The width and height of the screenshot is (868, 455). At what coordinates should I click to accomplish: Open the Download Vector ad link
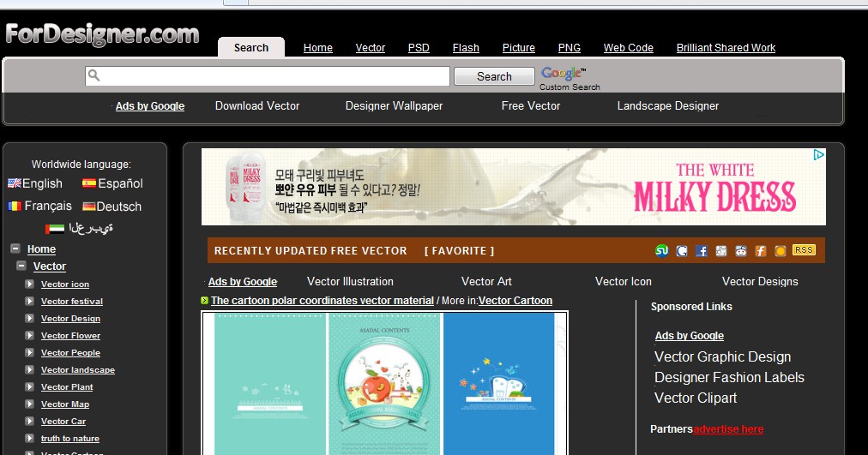coord(256,105)
